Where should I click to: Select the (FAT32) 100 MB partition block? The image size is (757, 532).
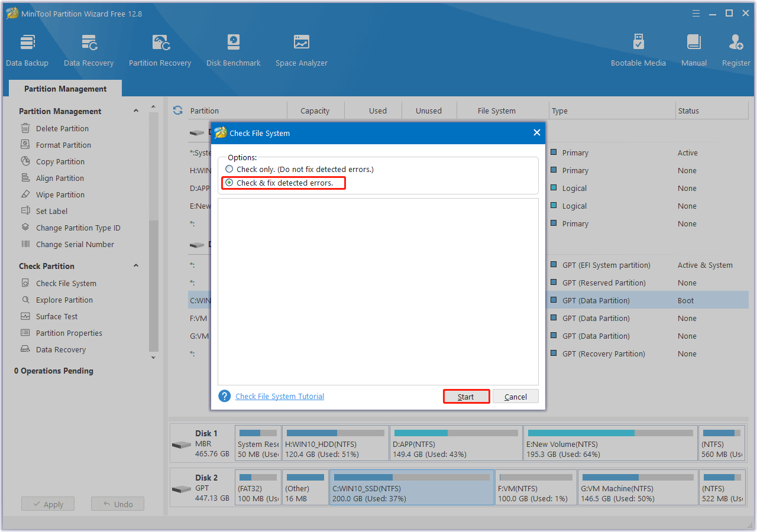[x=258, y=488]
